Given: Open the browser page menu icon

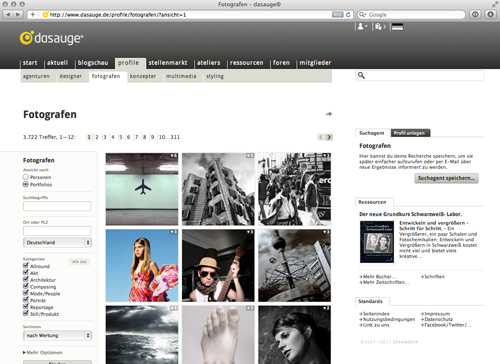Looking at the screenshot, I should (x=475, y=14).
